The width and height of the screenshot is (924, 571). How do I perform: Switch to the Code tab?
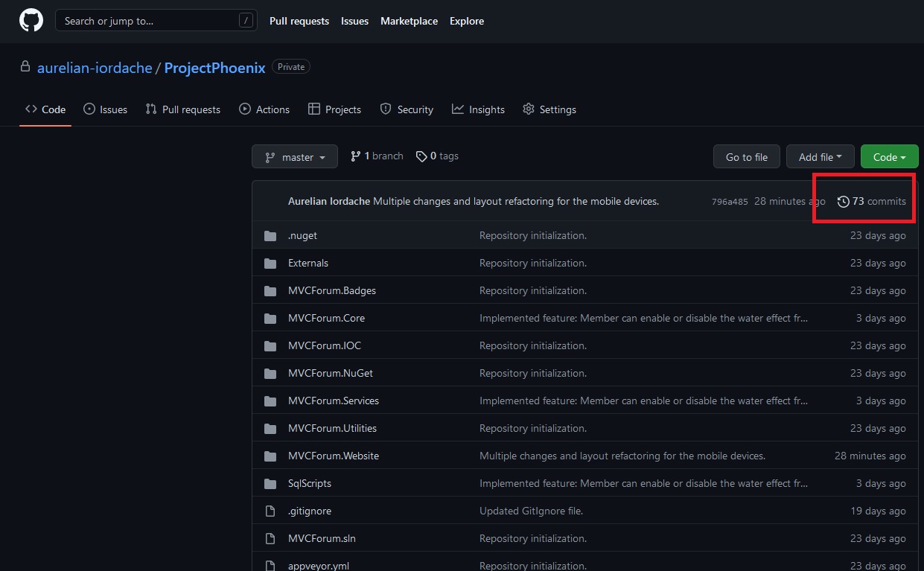tap(45, 109)
